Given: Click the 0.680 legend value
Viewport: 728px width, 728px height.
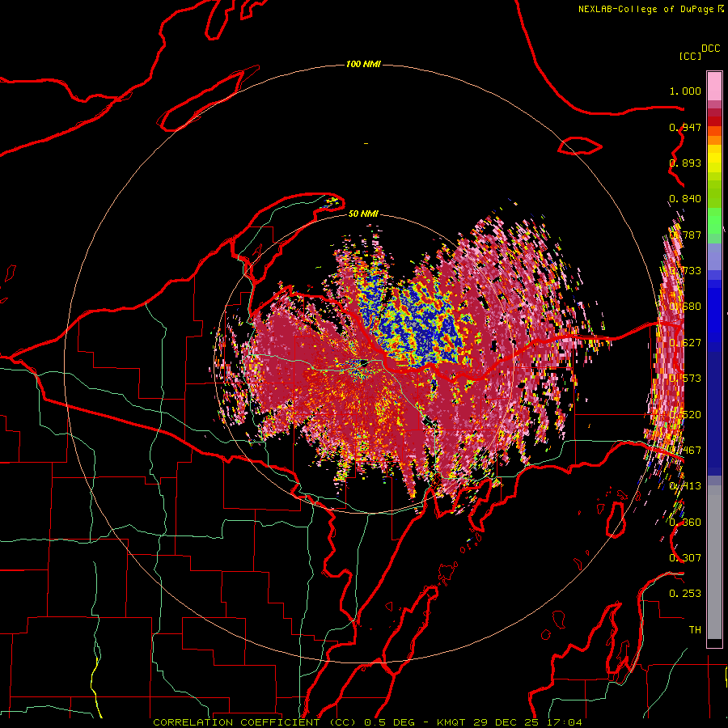Looking at the screenshot, I should (x=685, y=307).
